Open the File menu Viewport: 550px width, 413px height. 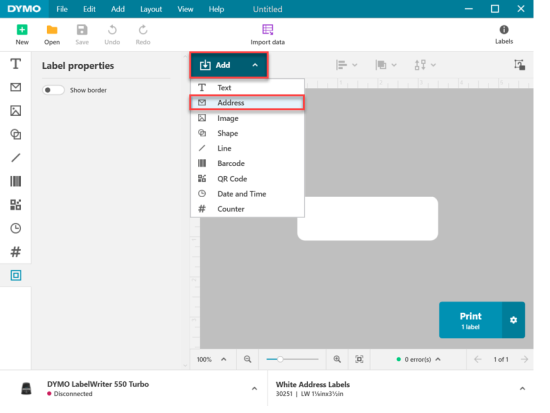tap(62, 9)
